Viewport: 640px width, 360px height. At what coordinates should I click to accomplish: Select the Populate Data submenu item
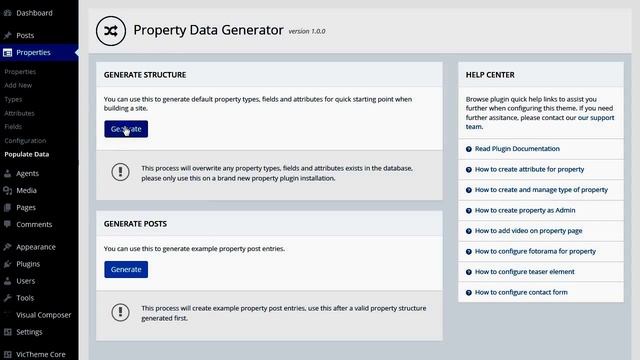tap(27, 154)
